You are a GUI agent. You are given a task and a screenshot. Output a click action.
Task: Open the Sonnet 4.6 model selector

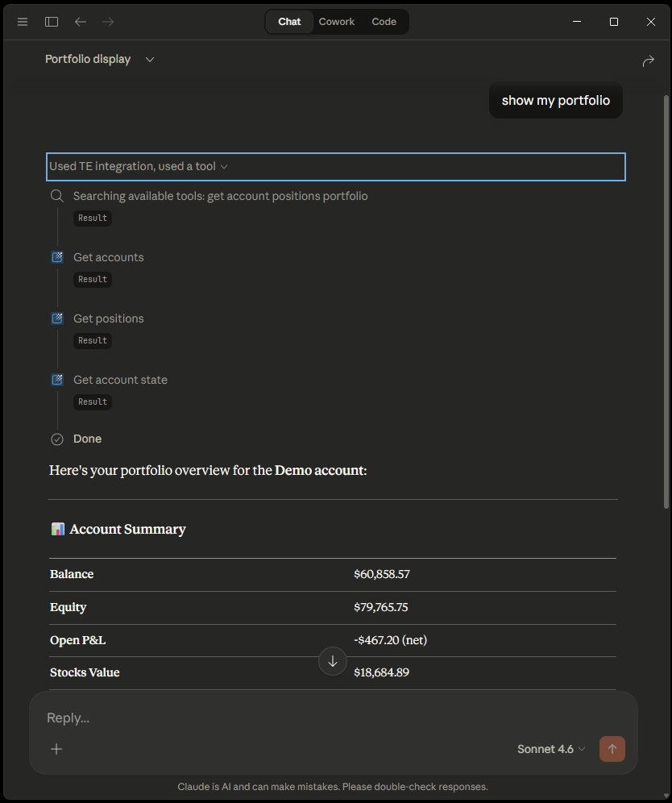[x=551, y=749]
